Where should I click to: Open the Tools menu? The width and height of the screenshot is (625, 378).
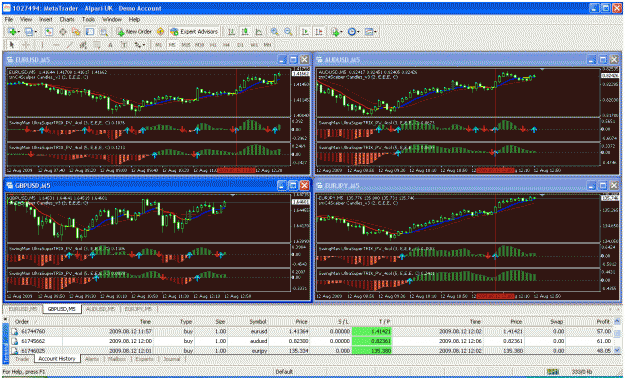[x=88, y=19]
